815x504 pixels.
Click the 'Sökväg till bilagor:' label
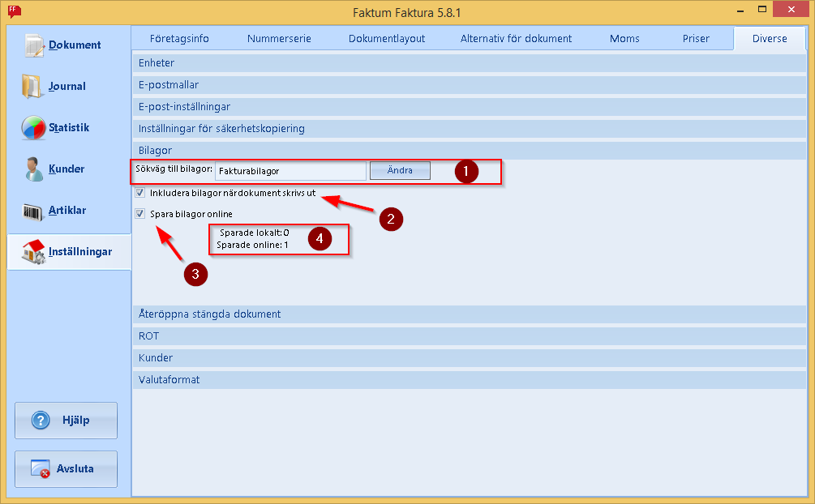174,169
